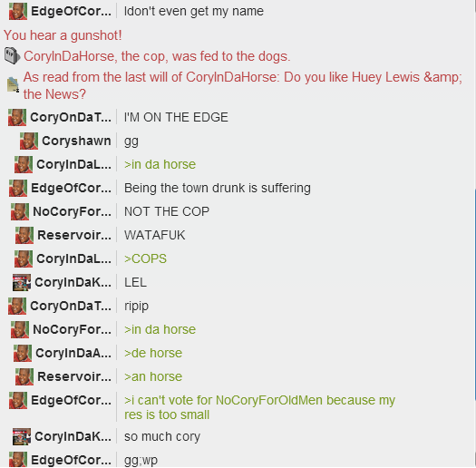Screen dimensions: 476x468
Task: Click the 'Being the town drunk is suffering' message
Action: pyautogui.click(x=218, y=188)
